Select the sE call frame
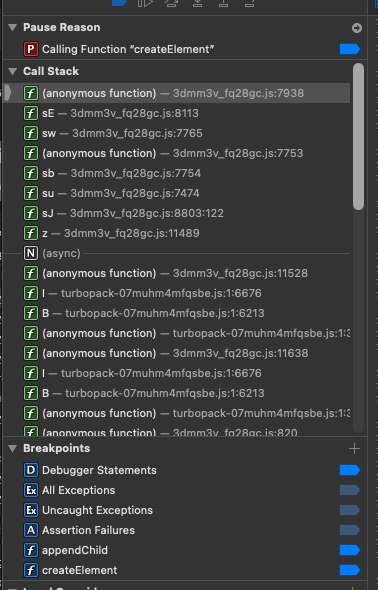 tap(177, 113)
